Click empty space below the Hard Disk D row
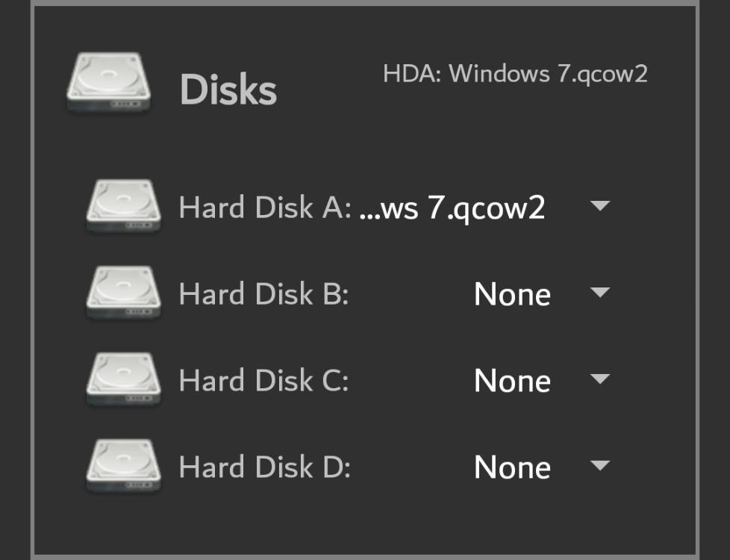 (365, 524)
